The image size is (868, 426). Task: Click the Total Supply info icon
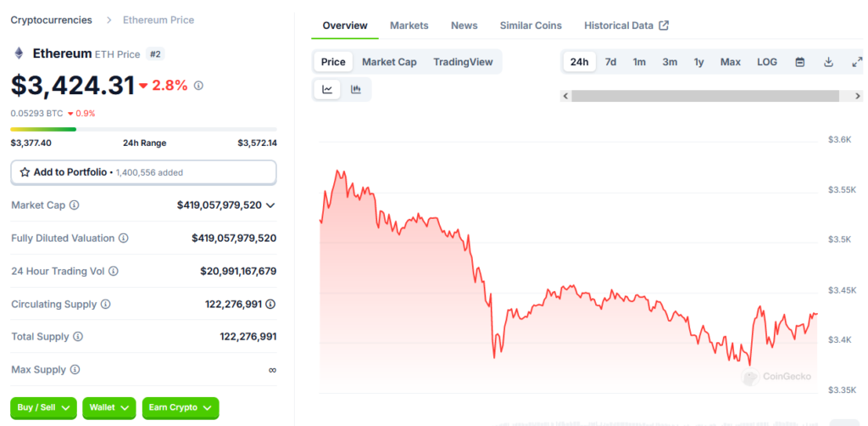coord(78,337)
